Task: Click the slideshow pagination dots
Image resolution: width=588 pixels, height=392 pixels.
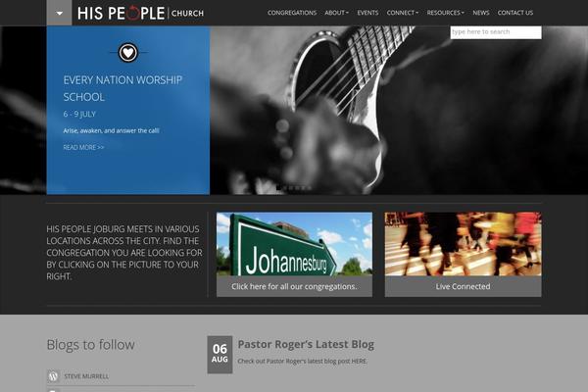Action: tap(294, 187)
